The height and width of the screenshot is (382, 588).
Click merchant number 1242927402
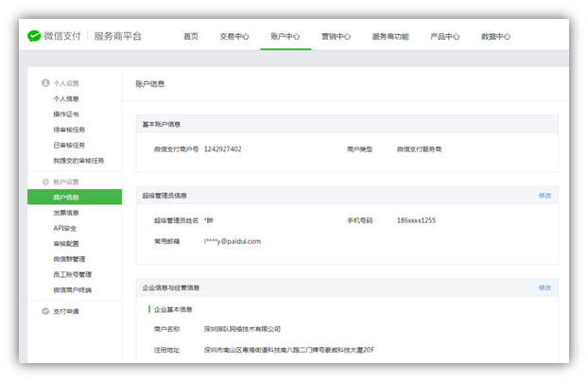tap(223, 149)
